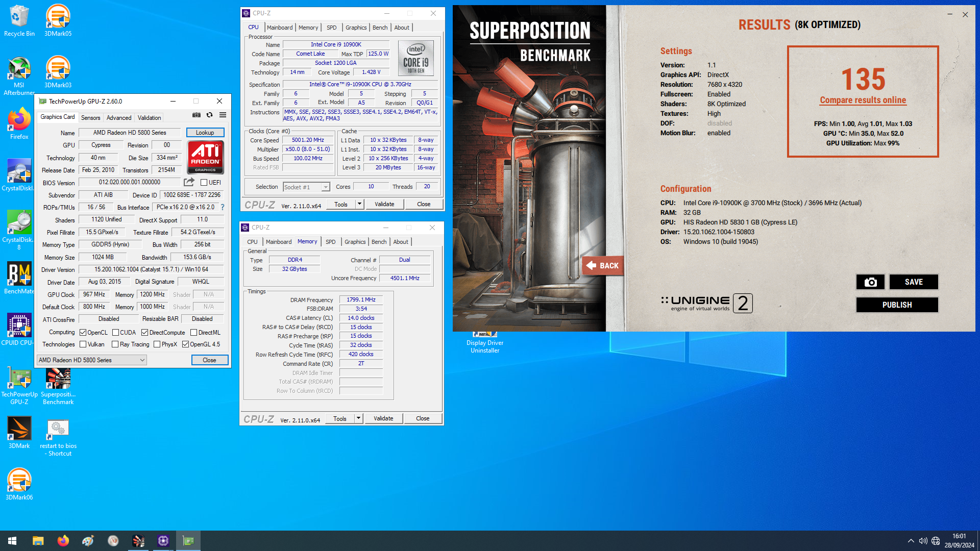Open the GPU-Z hamburger menu icon
Screen dimensions: 980x551
point(223,115)
